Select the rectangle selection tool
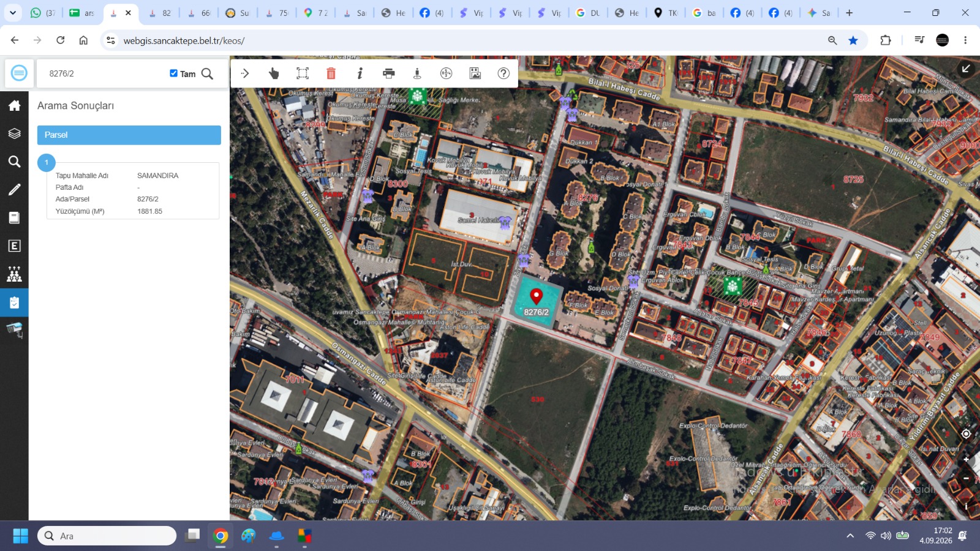The height and width of the screenshot is (551, 980). tap(303, 73)
